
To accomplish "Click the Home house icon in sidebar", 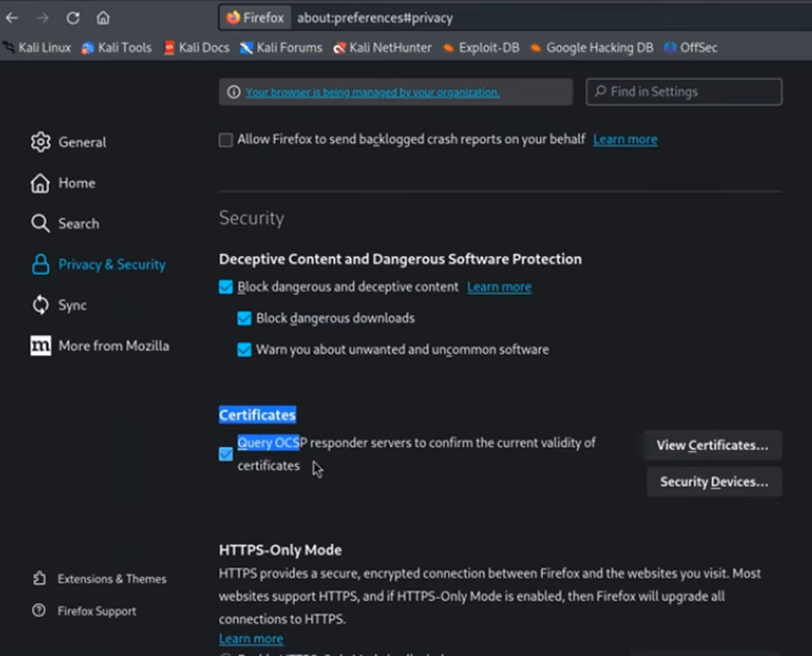I will coord(41,183).
